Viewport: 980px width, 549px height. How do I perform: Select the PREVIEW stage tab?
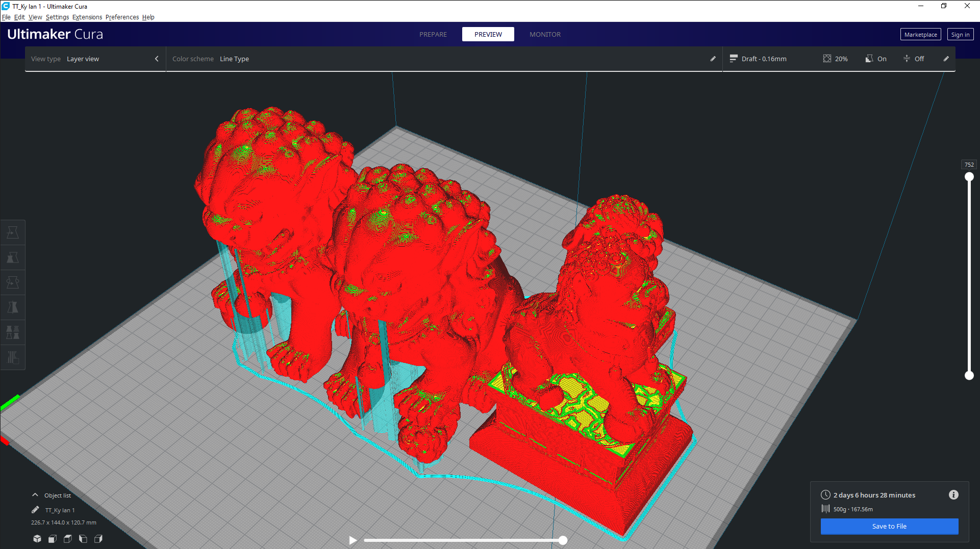point(488,35)
